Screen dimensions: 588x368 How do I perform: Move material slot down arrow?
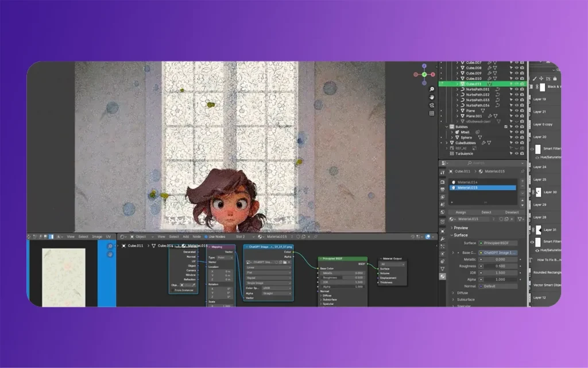[523, 206]
